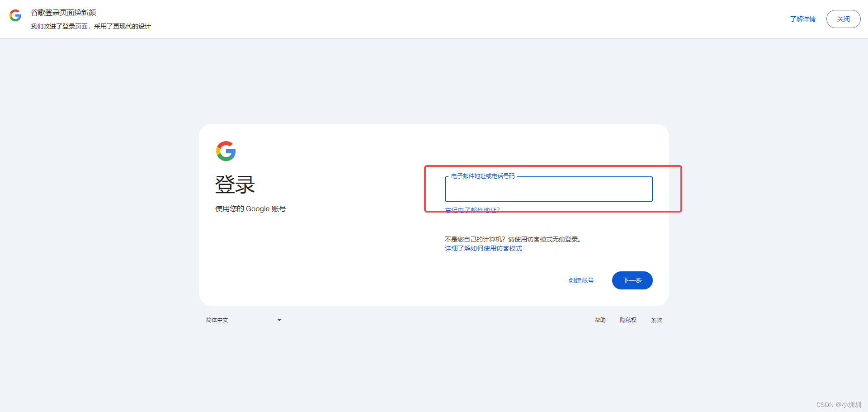
Task: Open 详细了解如何使用访客模式 link
Action: 483,248
